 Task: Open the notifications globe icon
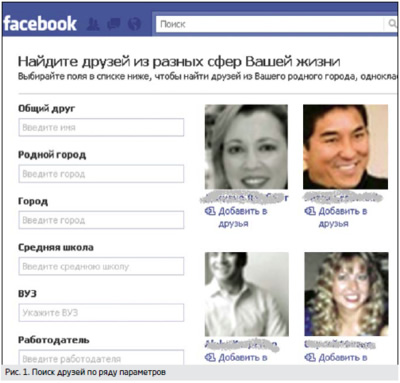tap(134, 24)
